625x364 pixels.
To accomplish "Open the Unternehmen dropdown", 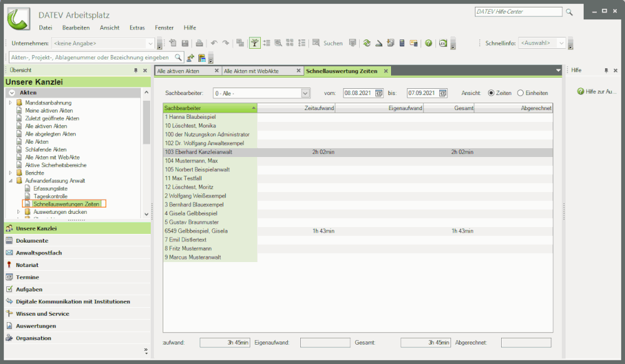I will pyautogui.click(x=150, y=43).
